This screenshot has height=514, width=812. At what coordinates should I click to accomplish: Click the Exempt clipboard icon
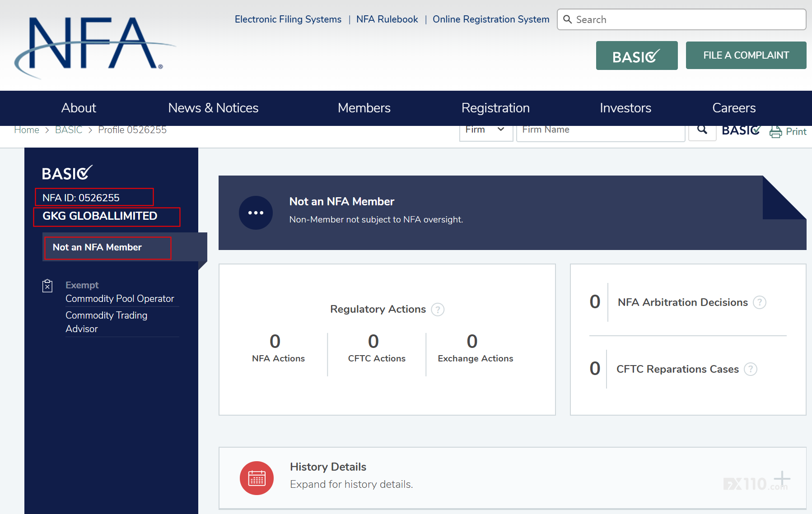pyautogui.click(x=47, y=286)
